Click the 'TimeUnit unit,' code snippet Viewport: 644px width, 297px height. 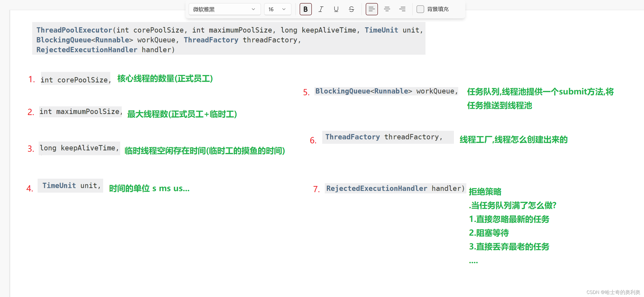[70, 186]
